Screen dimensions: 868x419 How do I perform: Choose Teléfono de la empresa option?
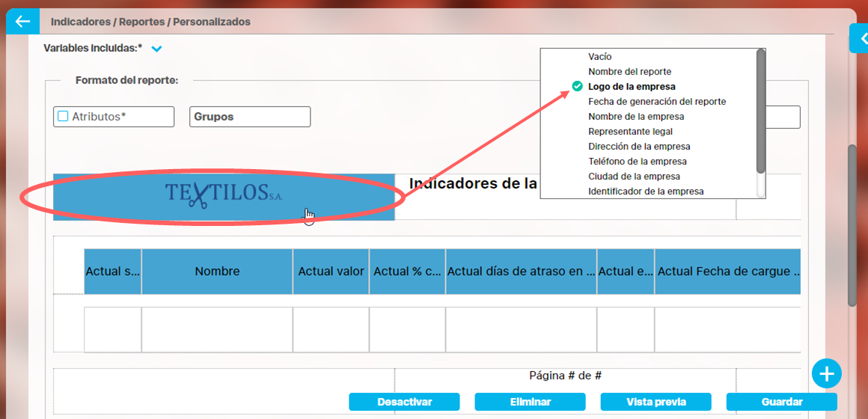[x=638, y=162]
